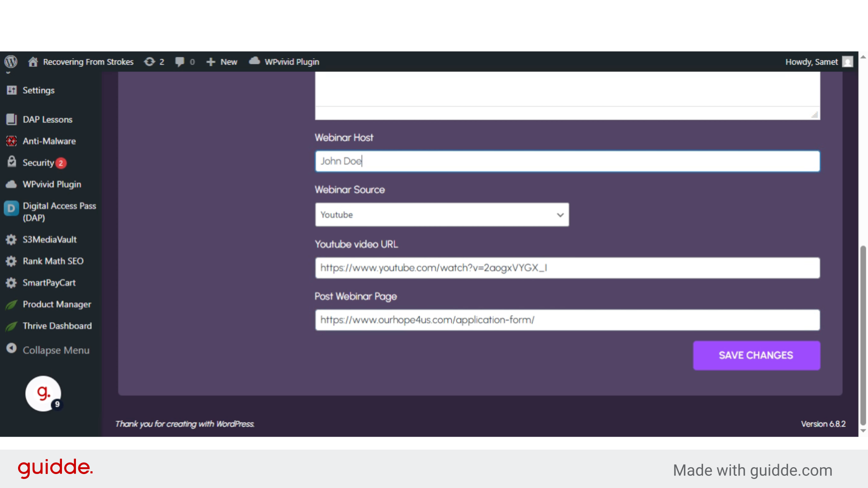Click the Post Webinar Page label
Image resolution: width=868 pixels, height=488 pixels.
356,296
